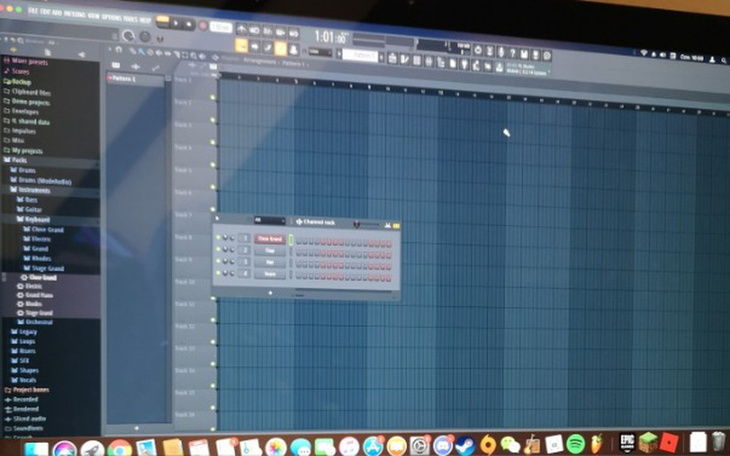The width and height of the screenshot is (730, 456).
Task: Open the channel rack graph editor icon
Action: 387,225
